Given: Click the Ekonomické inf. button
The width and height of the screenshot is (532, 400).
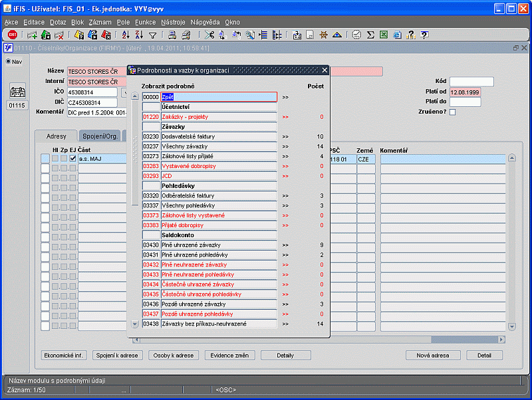Looking at the screenshot, I should point(63,355).
